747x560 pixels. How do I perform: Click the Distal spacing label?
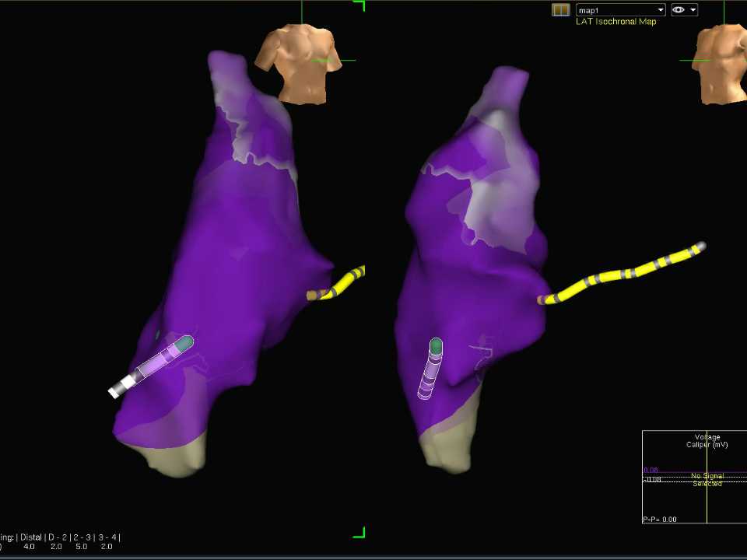tap(30, 537)
